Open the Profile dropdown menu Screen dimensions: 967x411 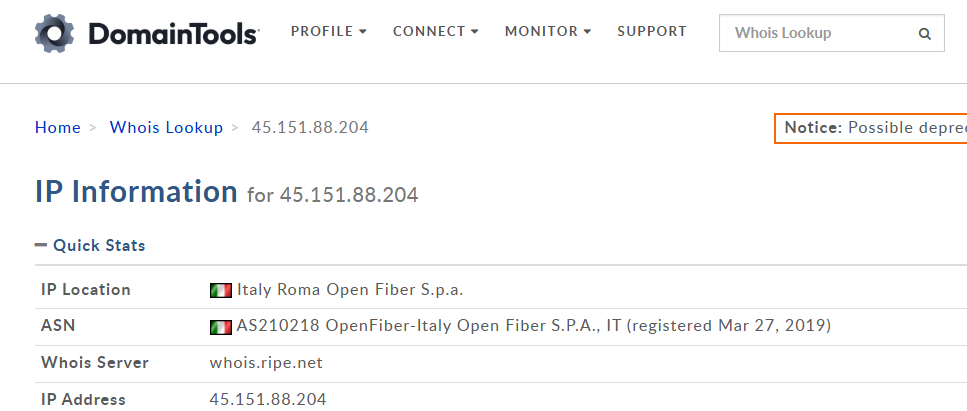[x=328, y=31]
